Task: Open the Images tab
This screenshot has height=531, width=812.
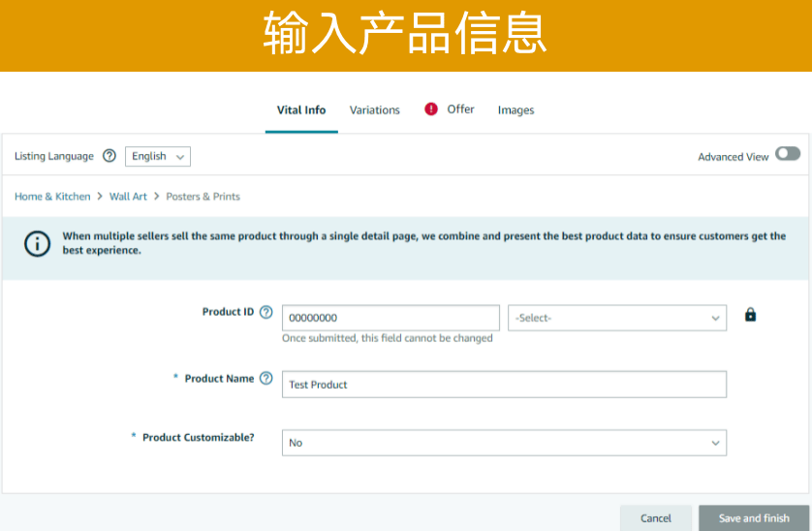Action: pyautogui.click(x=515, y=110)
